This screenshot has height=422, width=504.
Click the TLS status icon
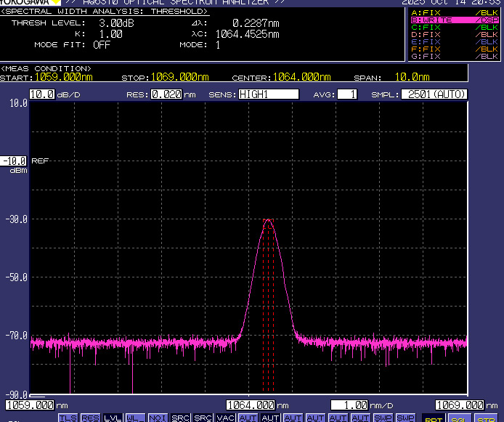(x=68, y=418)
